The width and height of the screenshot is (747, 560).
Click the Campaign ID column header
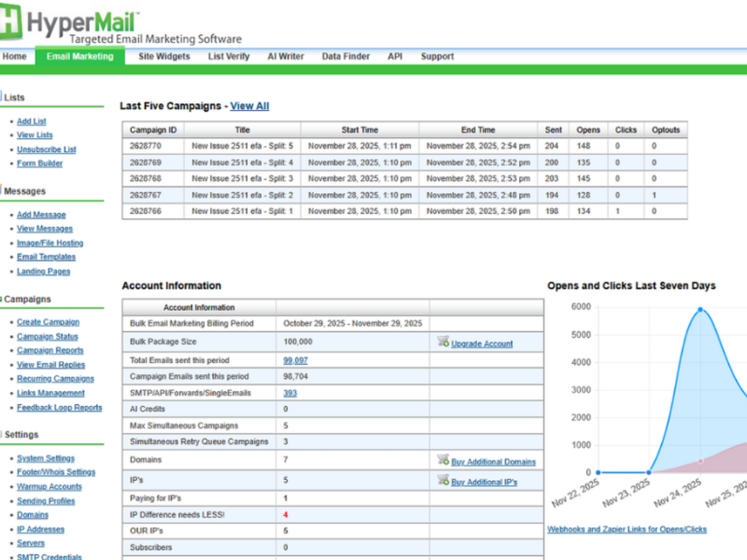[x=153, y=130]
